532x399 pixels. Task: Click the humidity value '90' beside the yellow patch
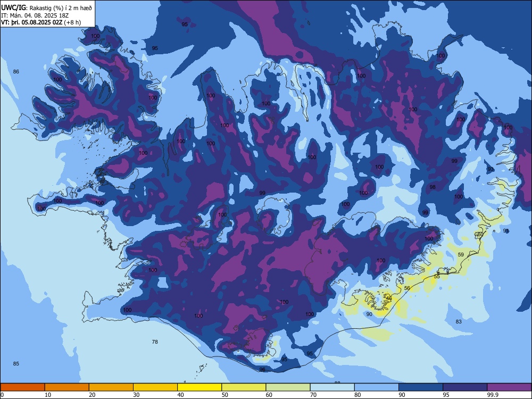[x=369, y=314]
